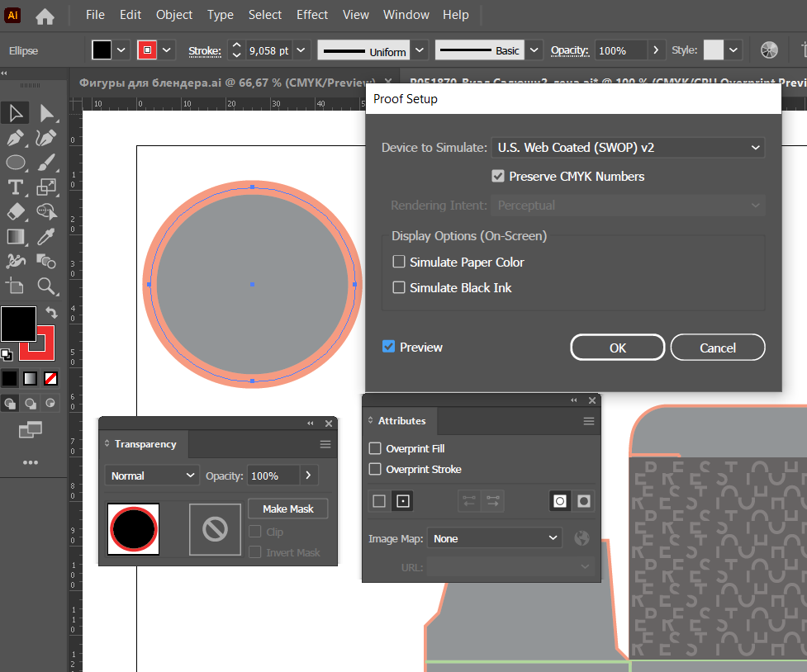The width and height of the screenshot is (807, 672).
Task: Open the Image Map dropdown
Action: [x=494, y=538]
